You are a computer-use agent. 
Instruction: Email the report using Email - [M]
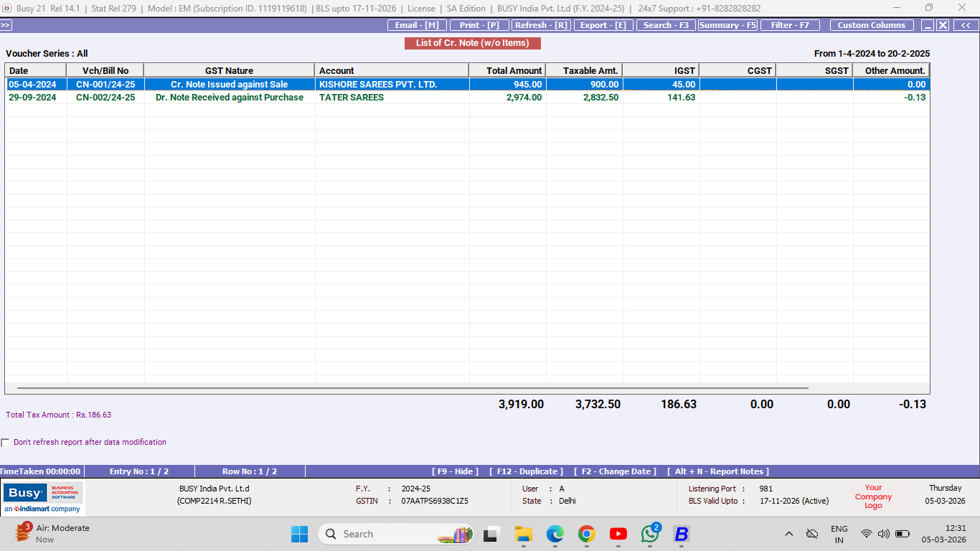coord(417,24)
